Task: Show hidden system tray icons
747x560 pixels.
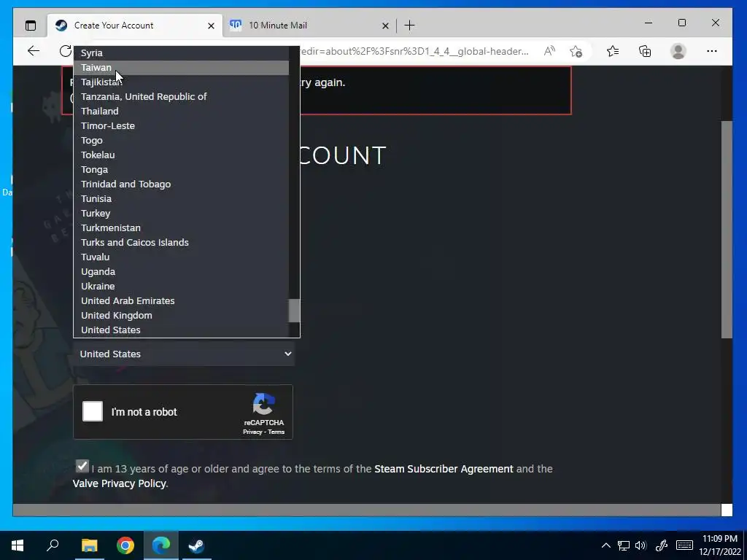Action: click(x=605, y=545)
